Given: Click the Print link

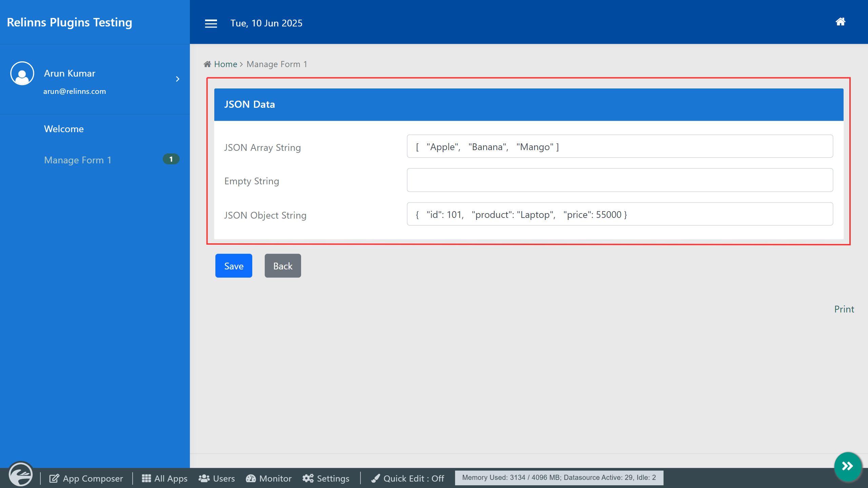Looking at the screenshot, I should (x=844, y=309).
